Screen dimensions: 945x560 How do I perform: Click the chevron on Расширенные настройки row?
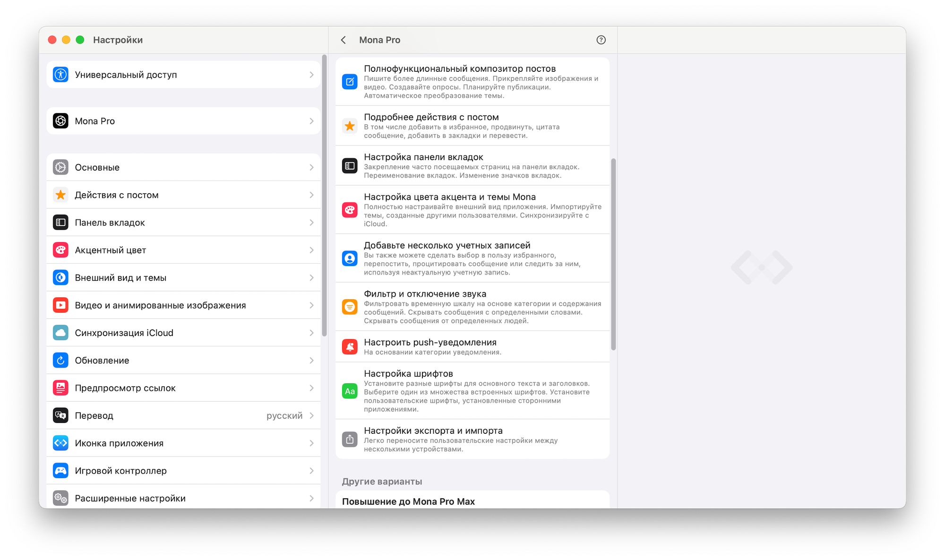pyautogui.click(x=311, y=498)
